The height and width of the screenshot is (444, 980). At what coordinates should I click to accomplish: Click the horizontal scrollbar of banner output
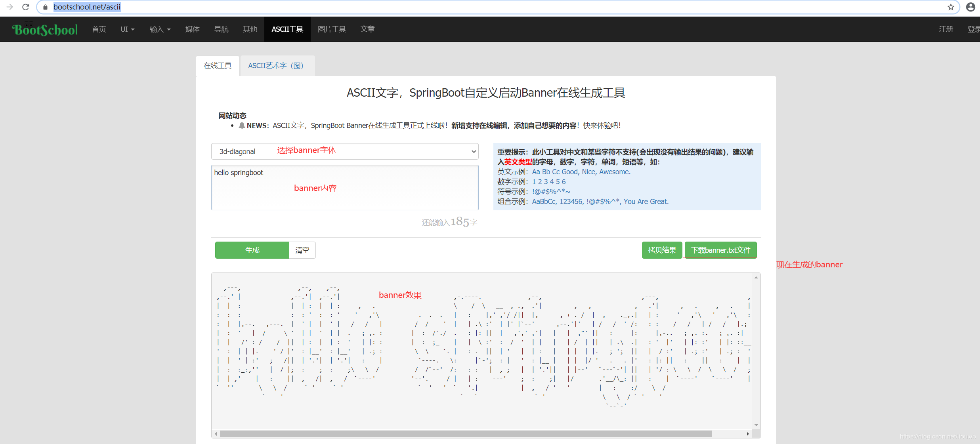click(466, 434)
